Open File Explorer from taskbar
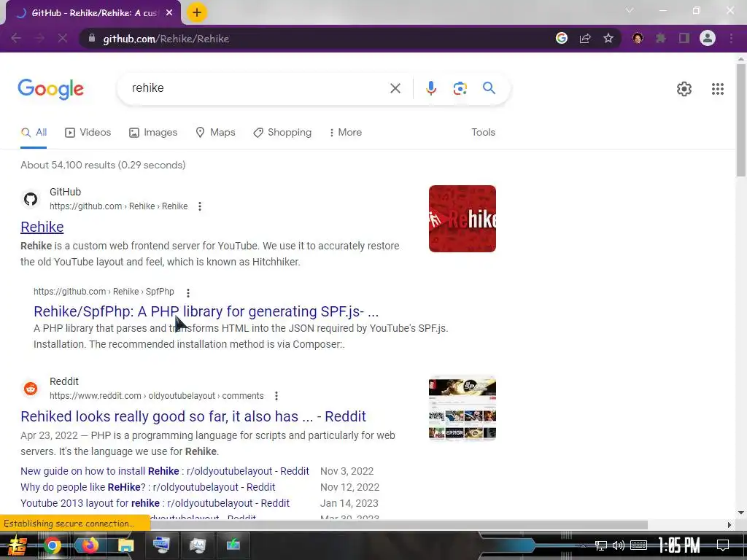 click(x=125, y=545)
